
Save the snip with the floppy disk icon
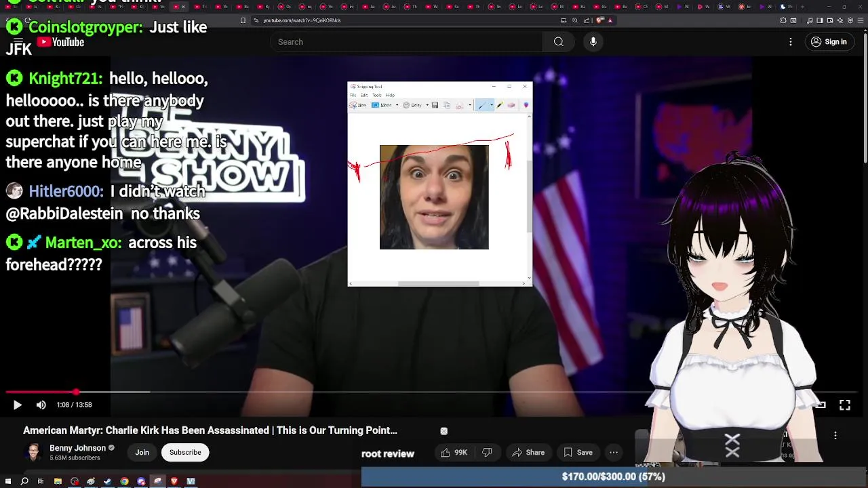[x=435, y=105]
